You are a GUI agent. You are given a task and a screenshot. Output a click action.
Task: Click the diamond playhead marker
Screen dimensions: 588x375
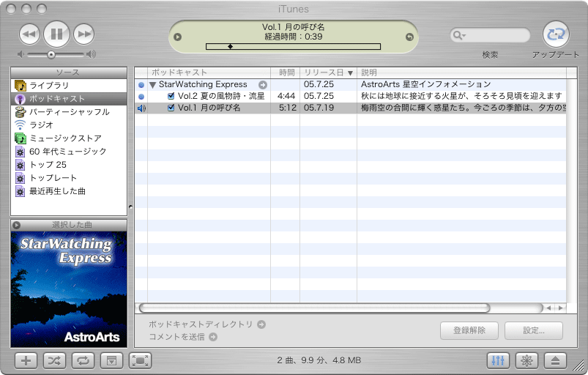[x=230, y=46]
